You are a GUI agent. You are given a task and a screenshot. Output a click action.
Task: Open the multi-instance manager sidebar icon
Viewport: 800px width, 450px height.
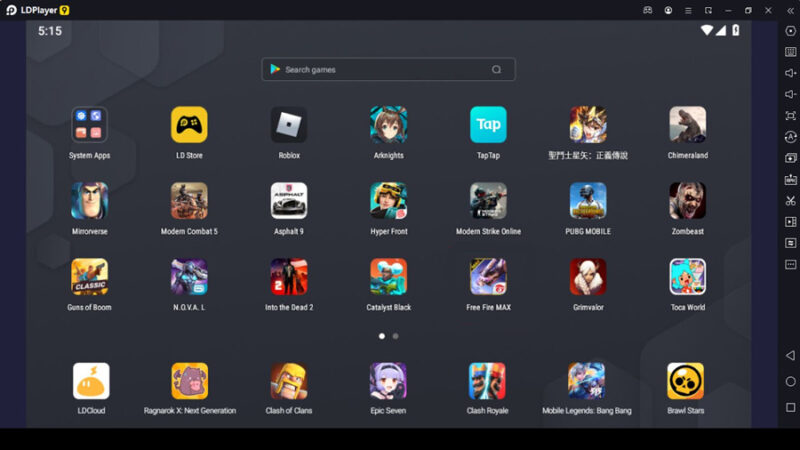(x=790, y=158)
